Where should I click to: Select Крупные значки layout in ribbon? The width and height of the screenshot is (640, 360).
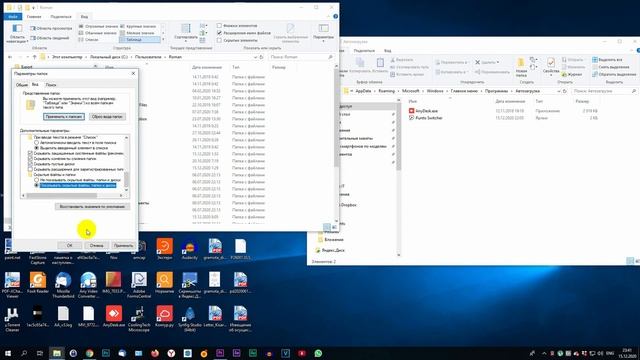click(138, 26)
